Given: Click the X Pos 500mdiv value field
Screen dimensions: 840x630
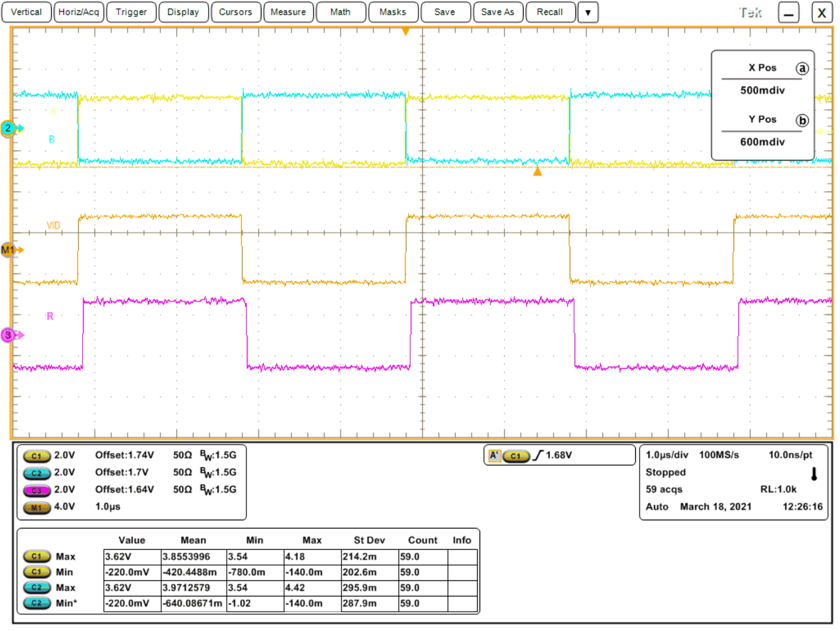Looking at the screenshot, I should point(763,90).
